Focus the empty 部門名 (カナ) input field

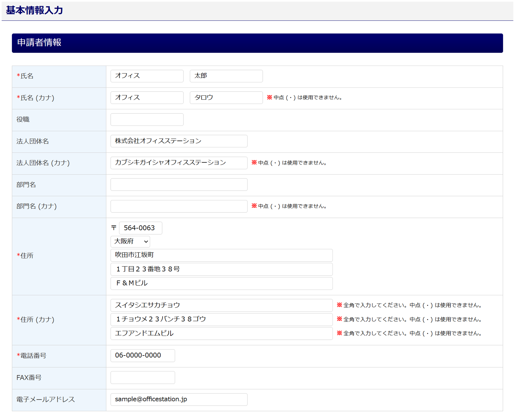coord(179,206)
